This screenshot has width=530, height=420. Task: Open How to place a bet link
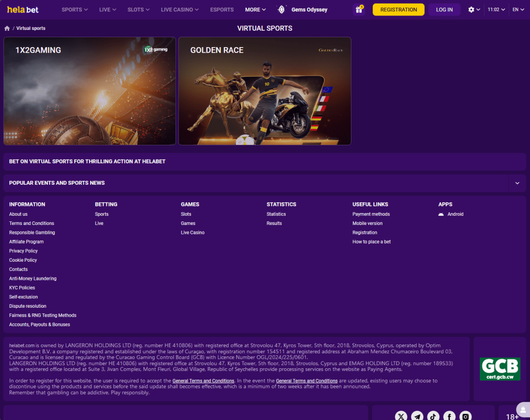pyautogui.click(x=372, y=242)
